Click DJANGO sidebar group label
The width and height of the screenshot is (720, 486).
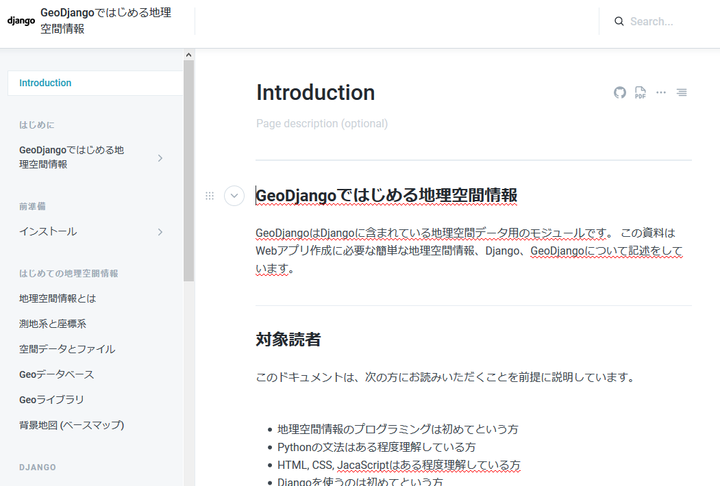tap(38, 467)
